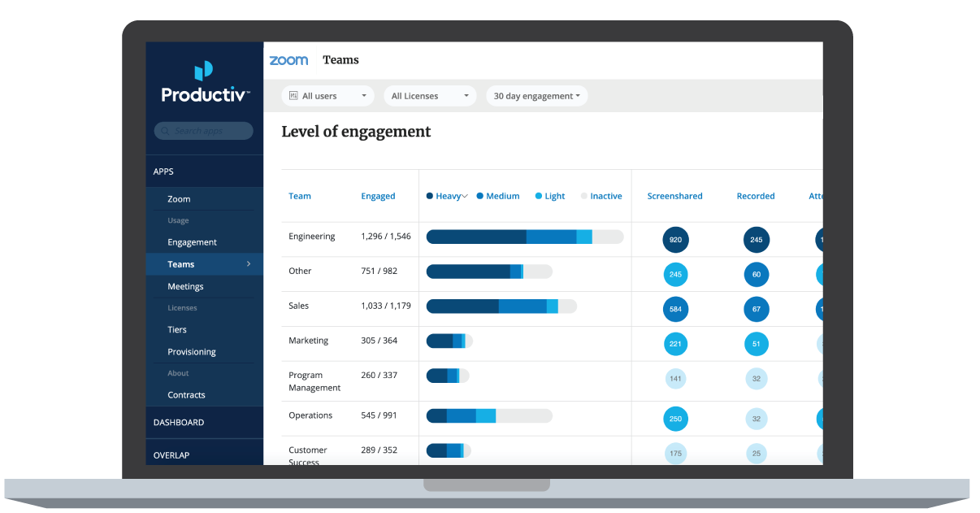Click the Search apps input field

point(203,130)
